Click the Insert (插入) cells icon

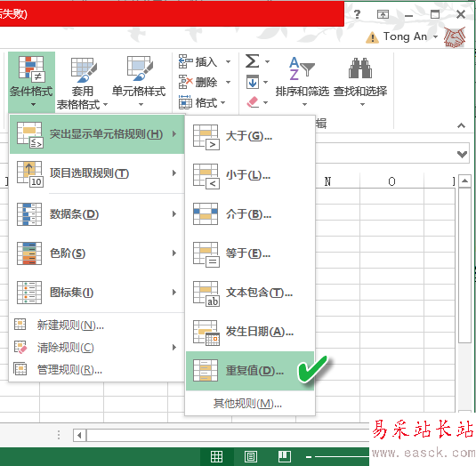(185, 61)
